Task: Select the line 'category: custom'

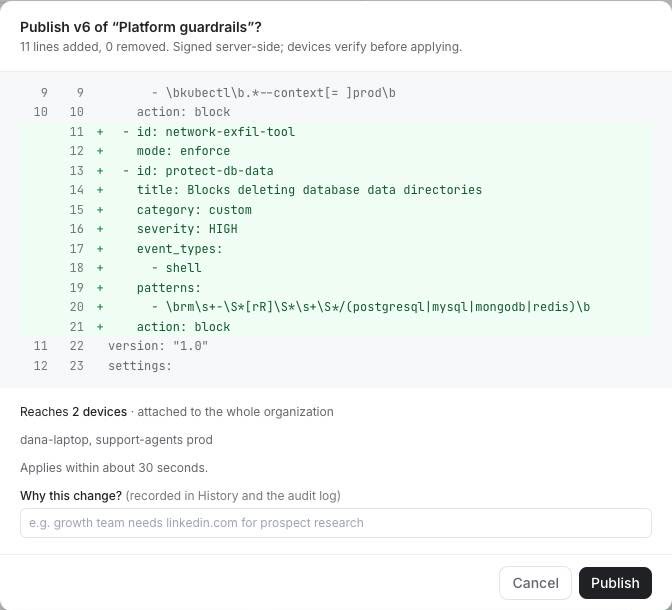Action: click(x=336, y=210)
